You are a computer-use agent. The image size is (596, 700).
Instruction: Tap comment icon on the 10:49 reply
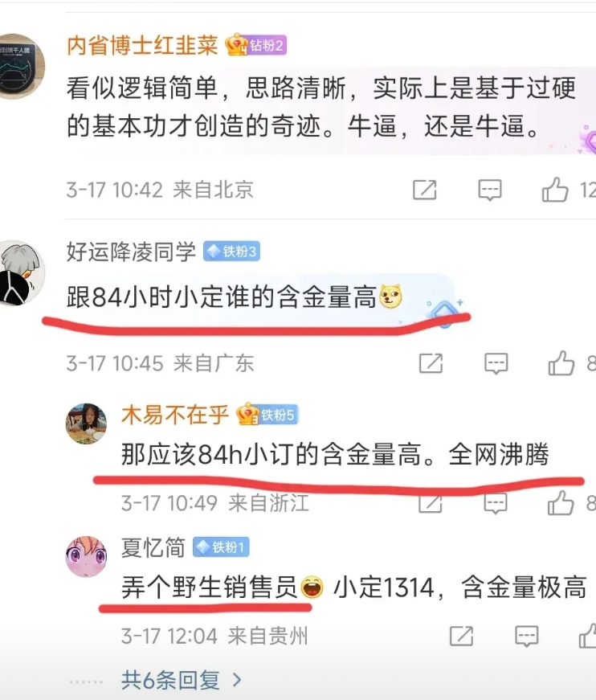pyautogui.click(x=495, y=504)
